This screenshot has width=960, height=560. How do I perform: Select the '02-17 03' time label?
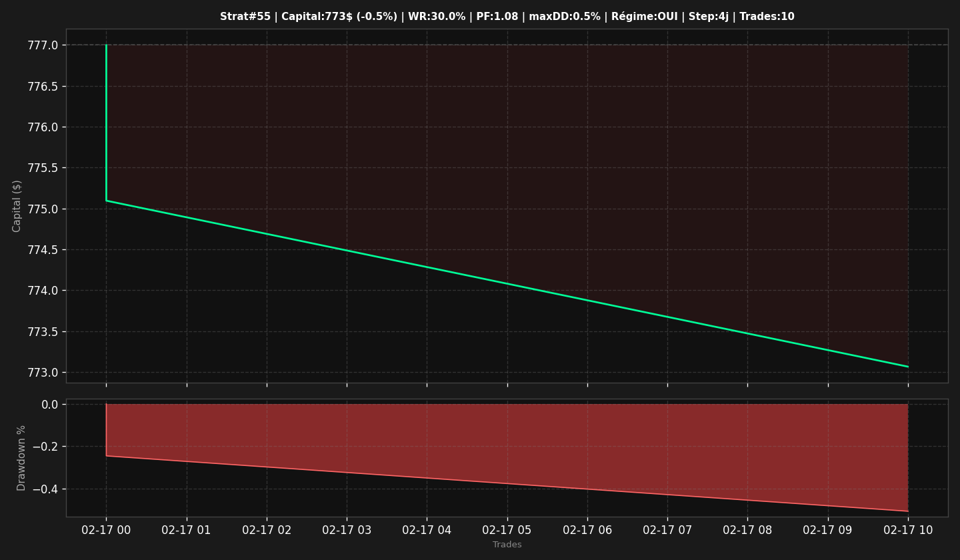click(347, 531)
